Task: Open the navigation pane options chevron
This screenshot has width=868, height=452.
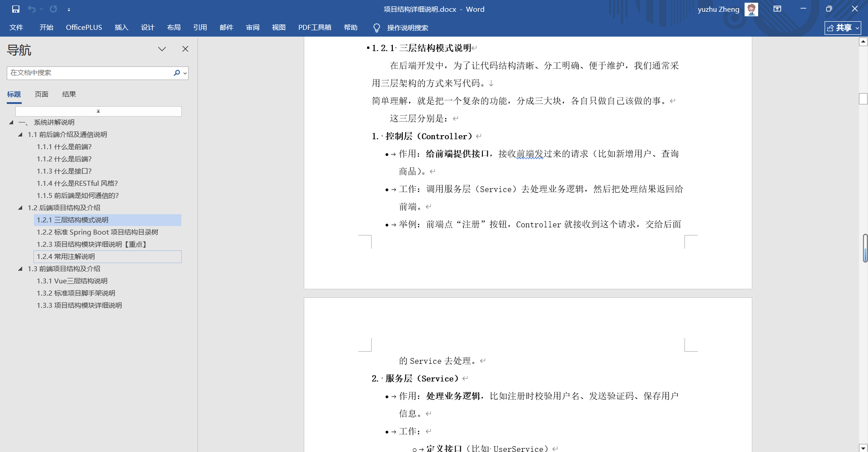Action: click(162, 49)
